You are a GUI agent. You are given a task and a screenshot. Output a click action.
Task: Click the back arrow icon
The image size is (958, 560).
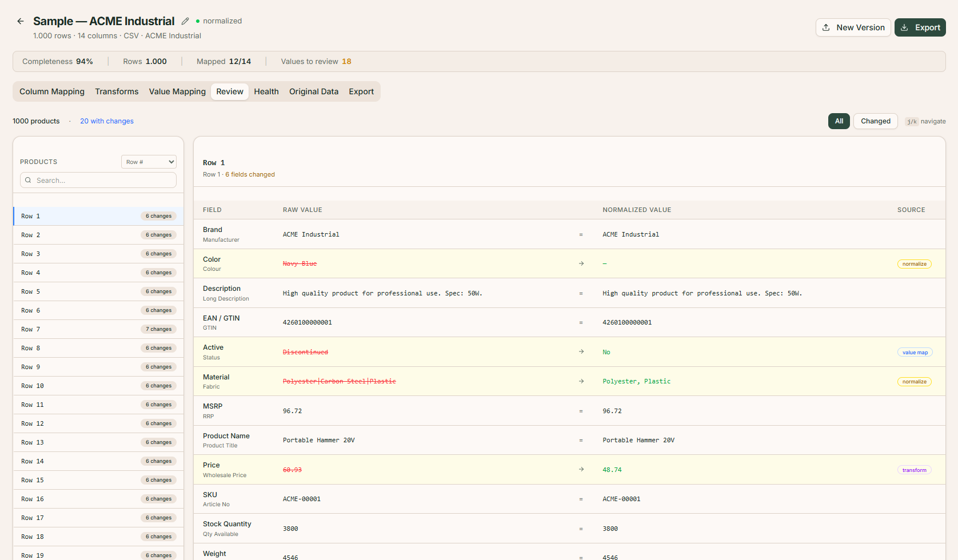(21, 21)
